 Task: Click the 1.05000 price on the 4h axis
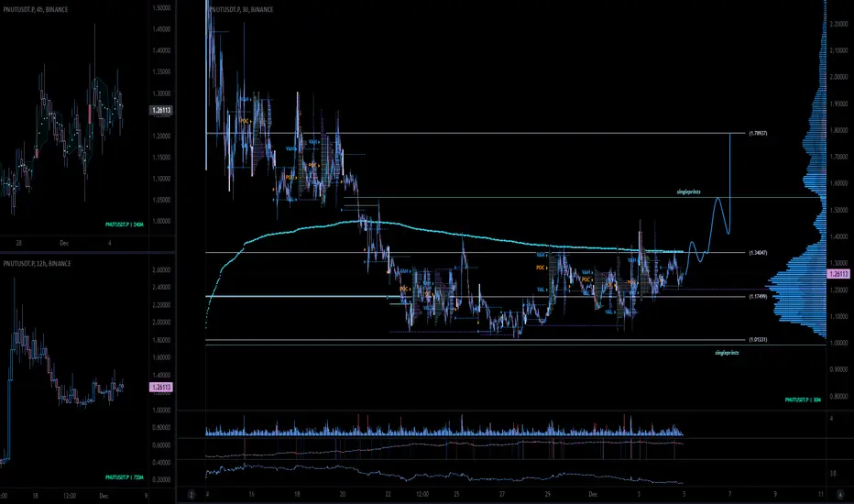click(x=161, y=200)
